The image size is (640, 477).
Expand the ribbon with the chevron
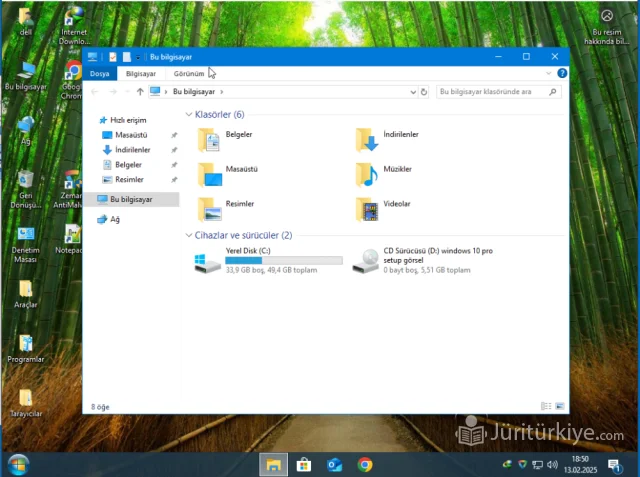(x=548, y=73)
